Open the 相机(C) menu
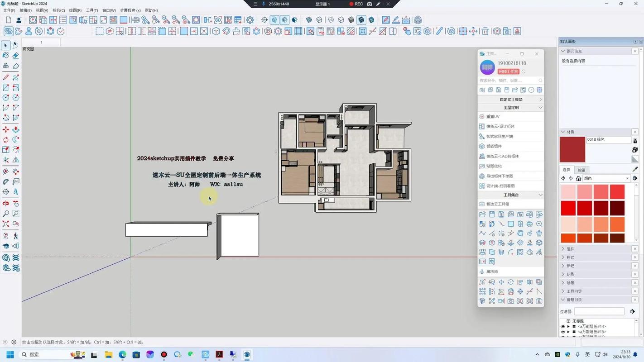 59,10
